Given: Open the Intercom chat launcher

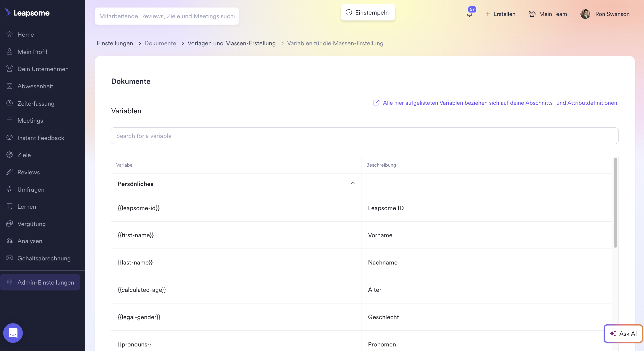Looking at the screenshot, I should (13, 333).
